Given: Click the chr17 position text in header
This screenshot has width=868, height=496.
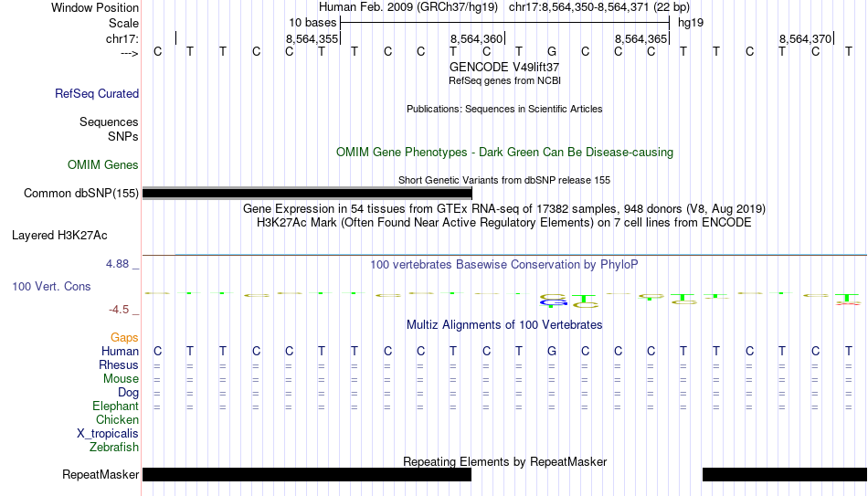Looking at the screenshot, I should [599, 7].
